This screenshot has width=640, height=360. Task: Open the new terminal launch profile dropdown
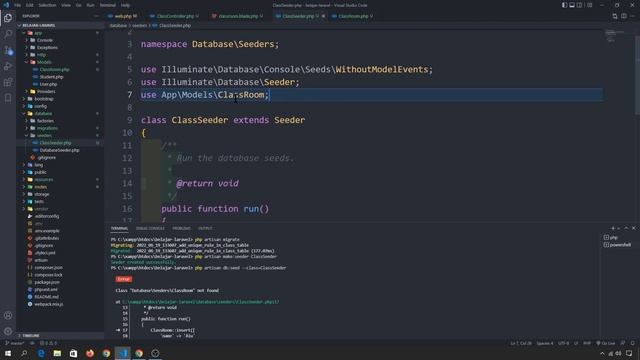point(618,228)
